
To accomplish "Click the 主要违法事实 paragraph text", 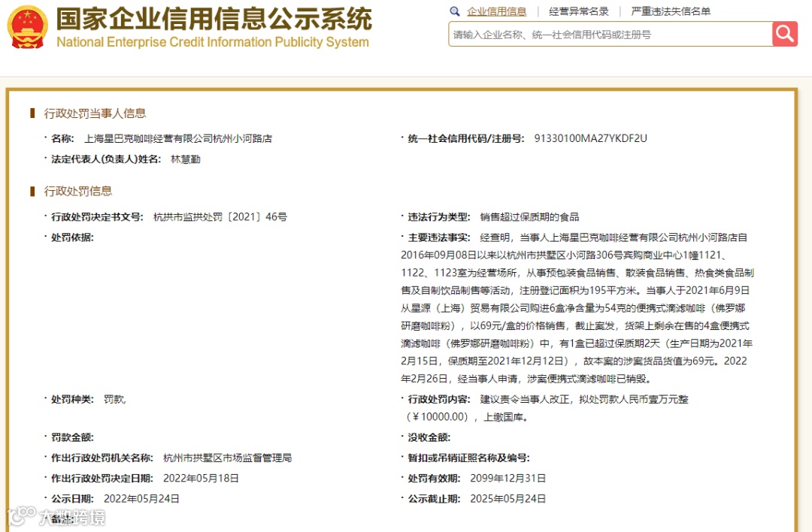I will pyautogui.click(x=577, y=308).
